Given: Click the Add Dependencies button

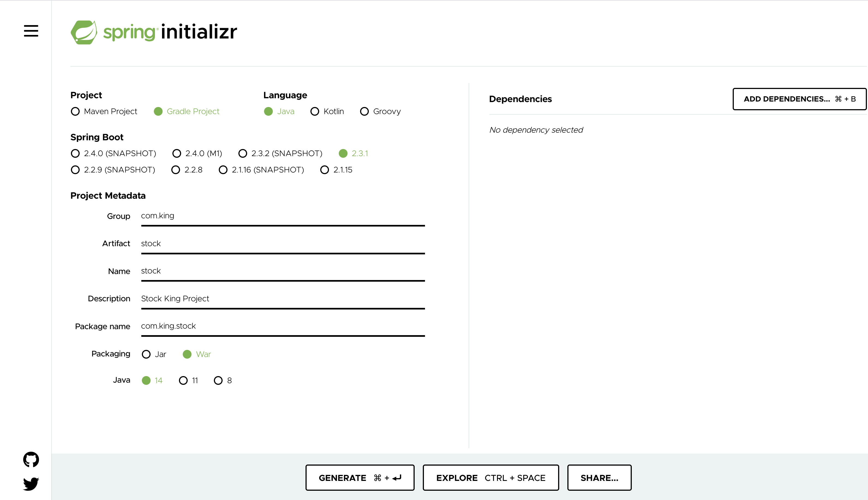Looking at the screenshot, I should tap(799, 99).
